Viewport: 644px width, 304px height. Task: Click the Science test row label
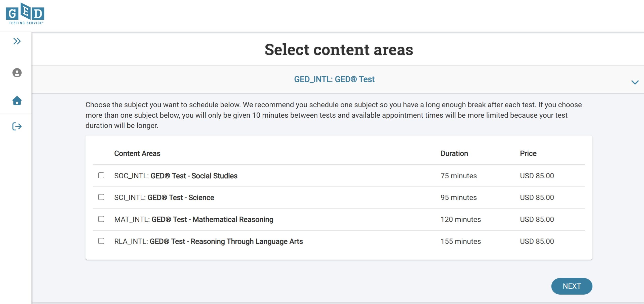pos(164,197)
